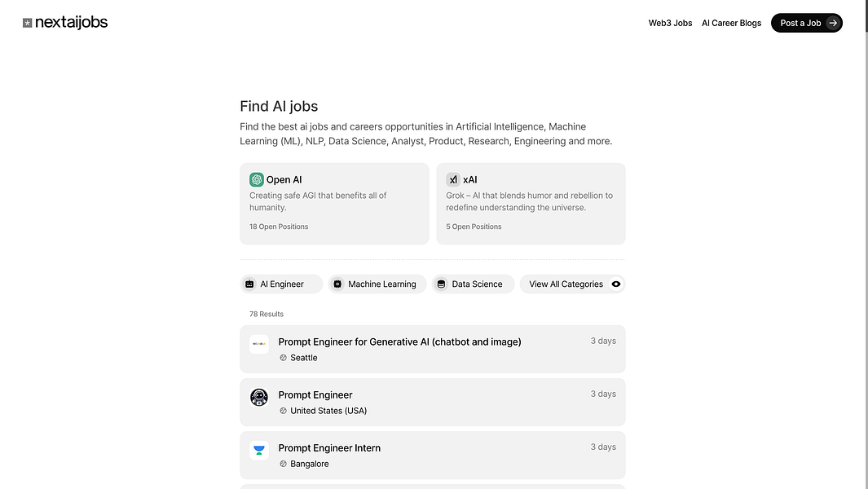Open AI Career Blogs
This screenshot has height=489, width=868.
point(731,23)
